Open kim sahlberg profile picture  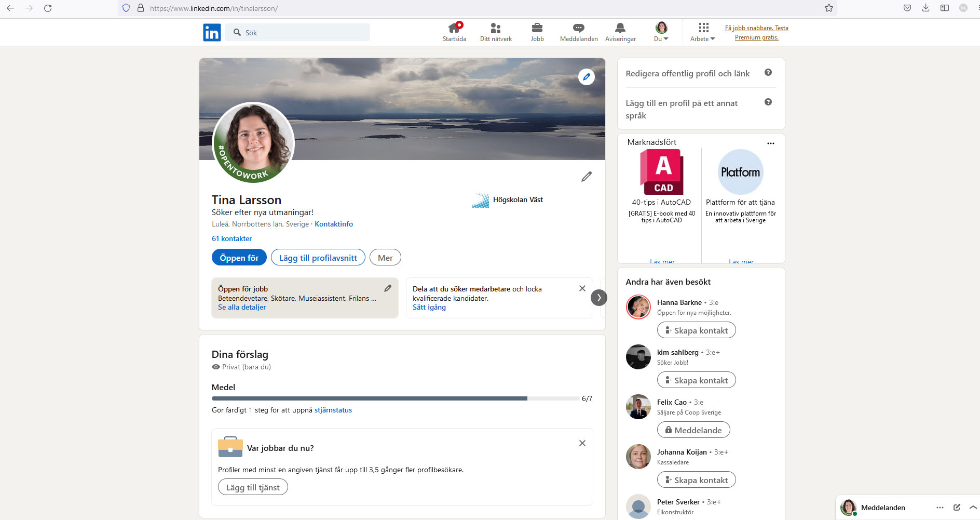pyautogui.click(x=638, y=357)
